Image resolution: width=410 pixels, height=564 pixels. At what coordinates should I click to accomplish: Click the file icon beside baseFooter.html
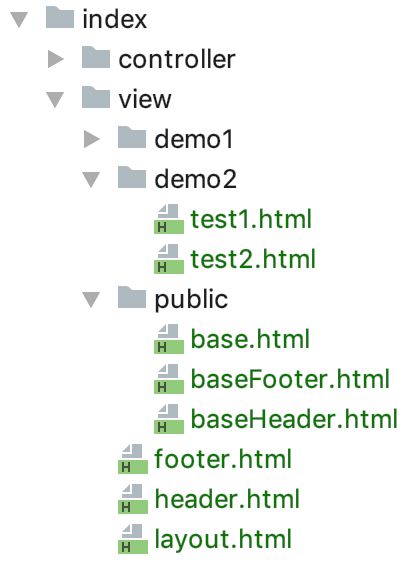[169, 379]
